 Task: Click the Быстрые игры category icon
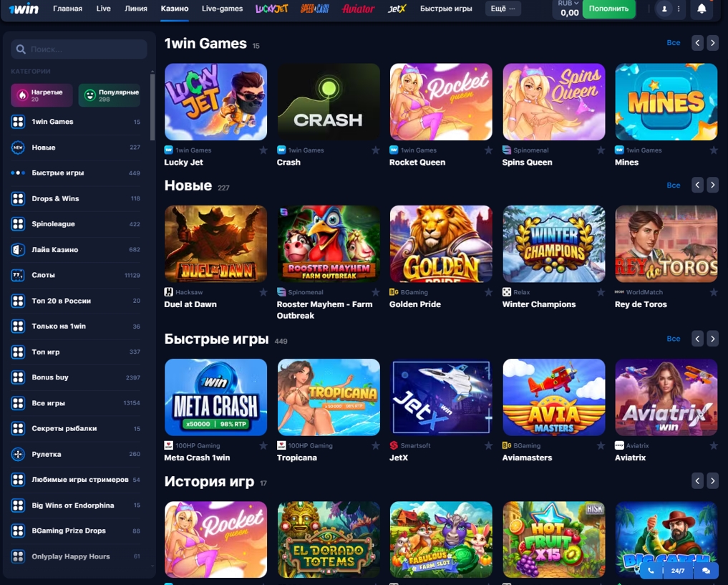tap(18, 173)
